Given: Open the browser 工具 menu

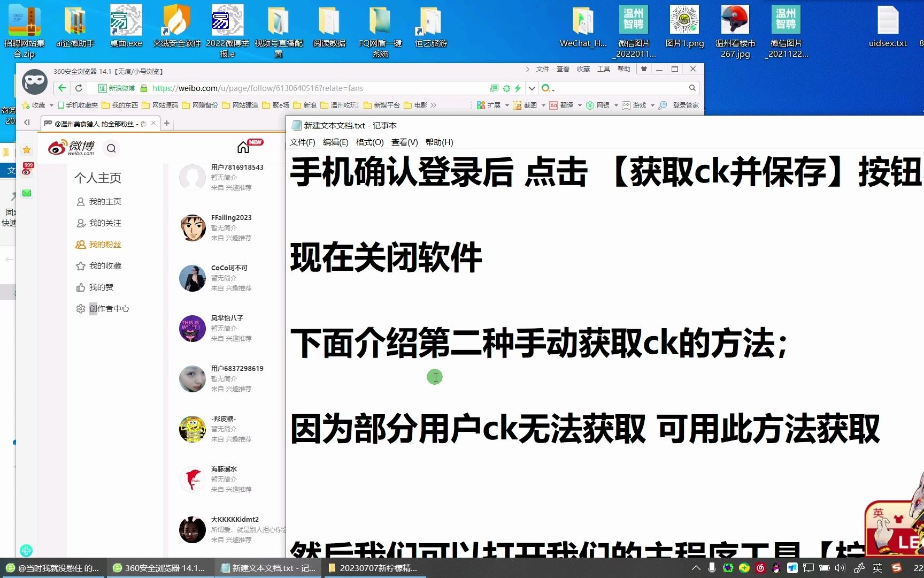Looking at the screenshot, I should (x=604, y=69).
